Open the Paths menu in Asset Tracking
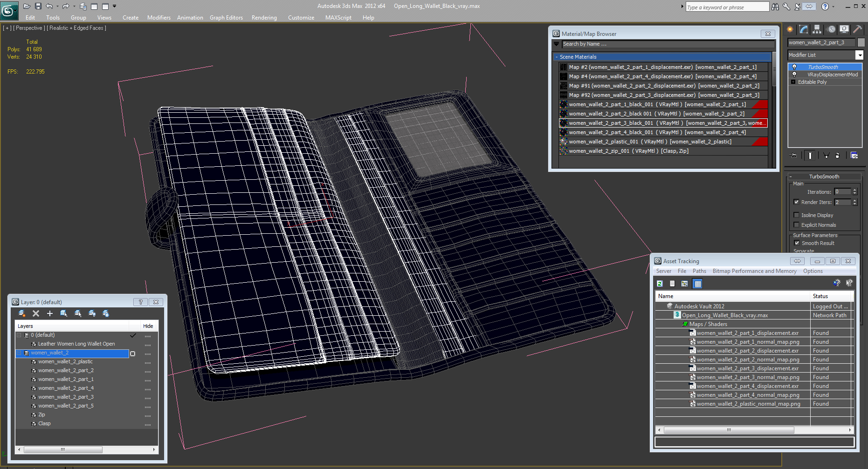868x469 pixels. (x=699, y=271)
